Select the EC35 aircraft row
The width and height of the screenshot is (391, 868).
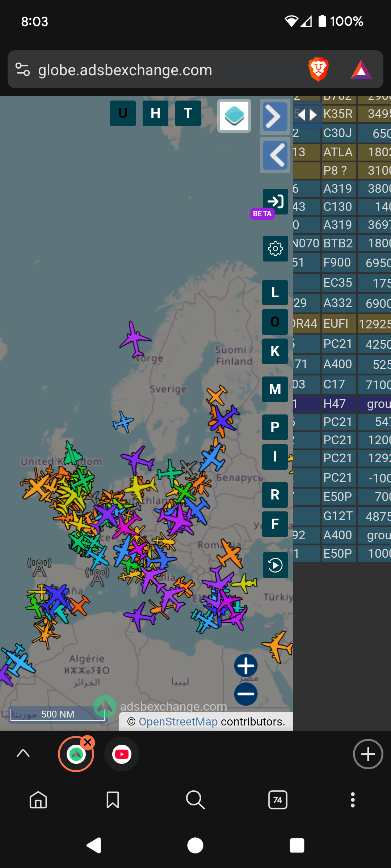[x=342, y=283]
